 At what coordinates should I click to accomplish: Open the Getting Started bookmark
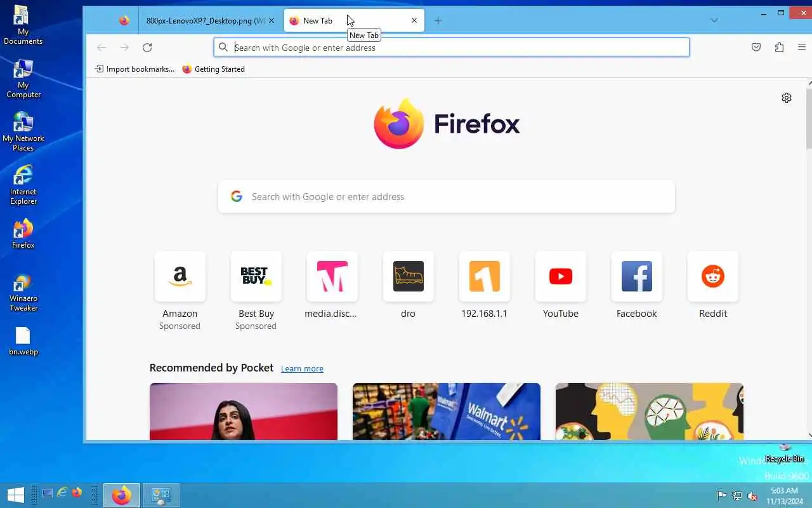[x=214, y=69]
